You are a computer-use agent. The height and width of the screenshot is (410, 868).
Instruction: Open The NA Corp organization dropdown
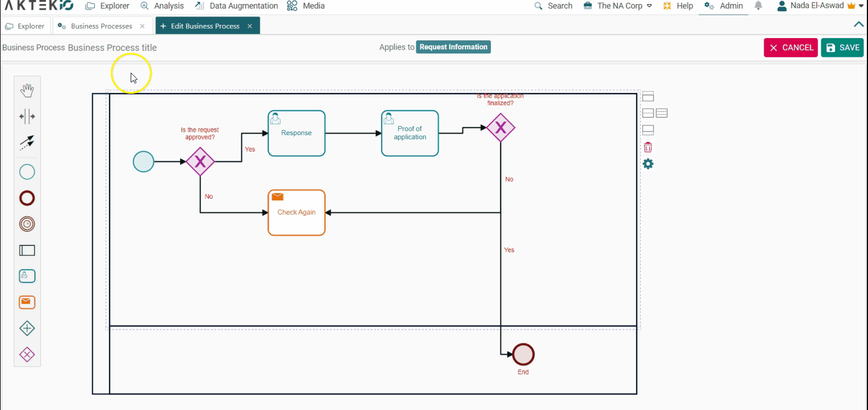pos(618,6)
